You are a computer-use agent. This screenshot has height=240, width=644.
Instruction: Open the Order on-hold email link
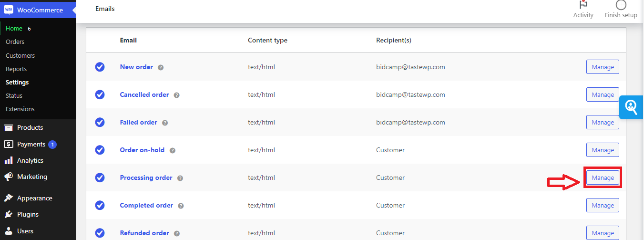tap(142, 150)
